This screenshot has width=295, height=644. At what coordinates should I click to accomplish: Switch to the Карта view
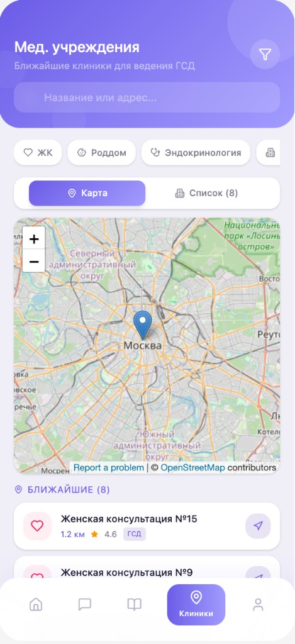(87, 193)
